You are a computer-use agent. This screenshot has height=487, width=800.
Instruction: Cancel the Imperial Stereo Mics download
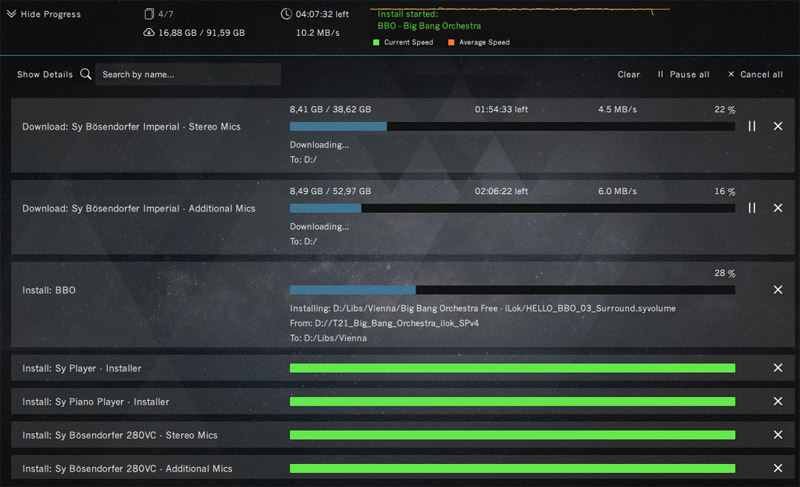pyautogui.click(x=778, y=126)
